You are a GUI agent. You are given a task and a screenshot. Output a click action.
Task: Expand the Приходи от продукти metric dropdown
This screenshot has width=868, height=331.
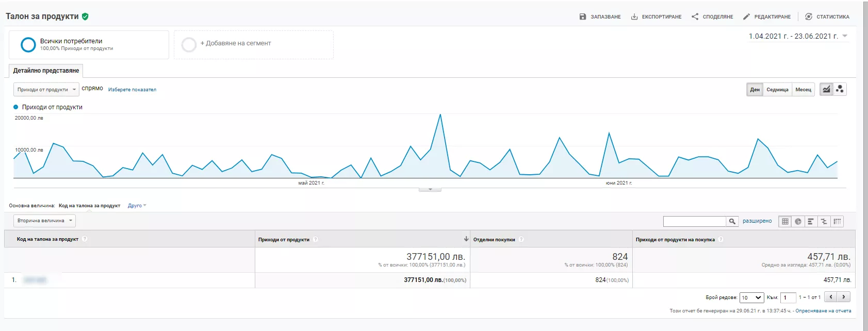(x=46, y=90)
